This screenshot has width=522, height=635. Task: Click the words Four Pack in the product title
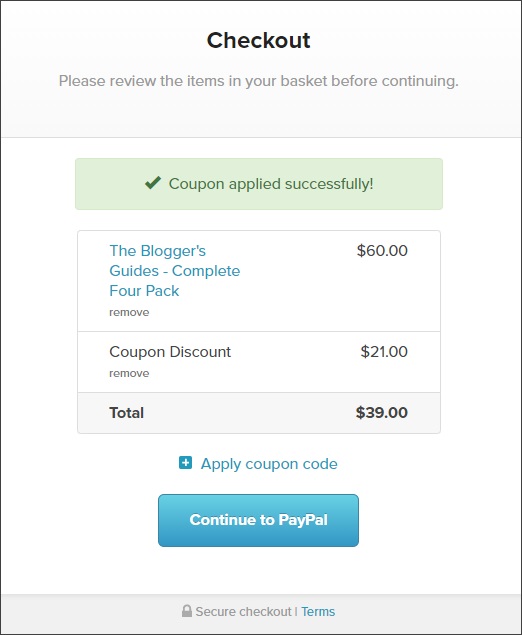click(x=144, y=291)
